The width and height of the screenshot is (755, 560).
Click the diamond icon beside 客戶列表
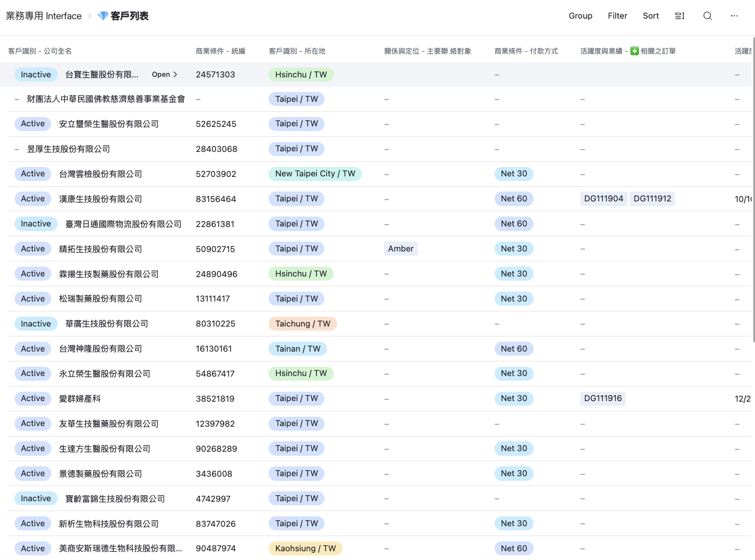103,16
